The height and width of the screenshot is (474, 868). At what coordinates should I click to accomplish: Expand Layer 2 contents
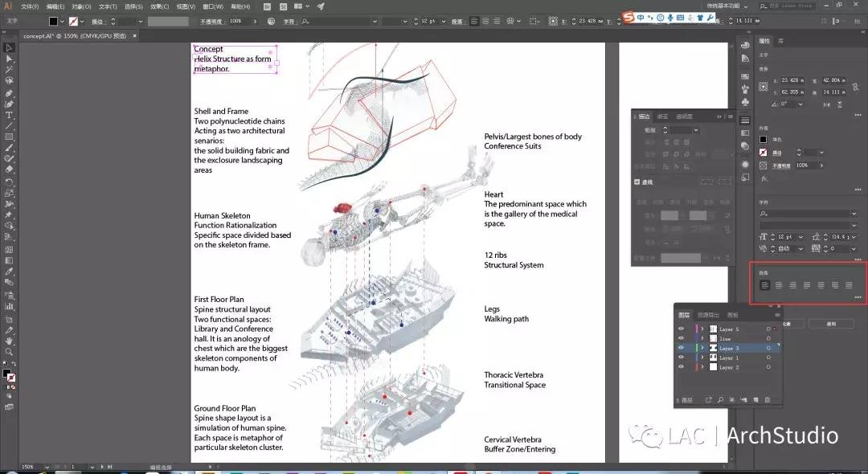(702, 366)
